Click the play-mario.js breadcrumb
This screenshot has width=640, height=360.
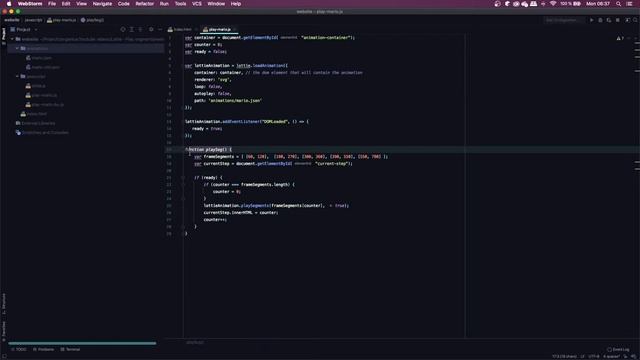click(62, 20)
